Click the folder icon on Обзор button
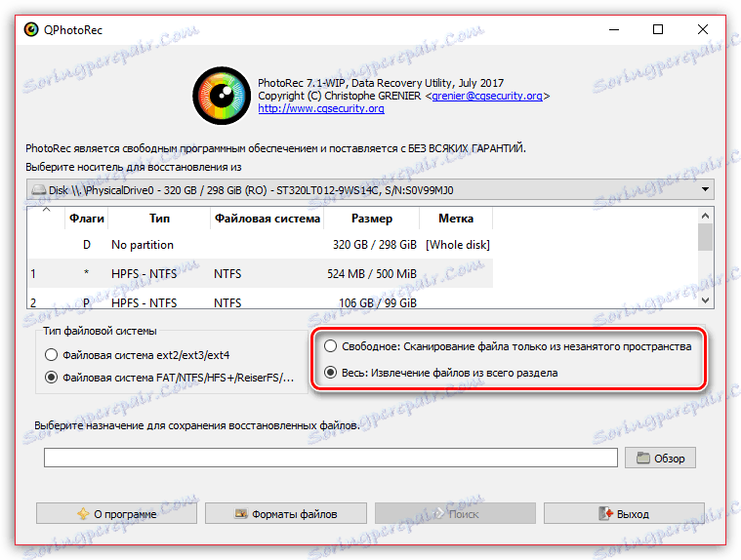Screen dimensions: 741x560 (642, 458)
